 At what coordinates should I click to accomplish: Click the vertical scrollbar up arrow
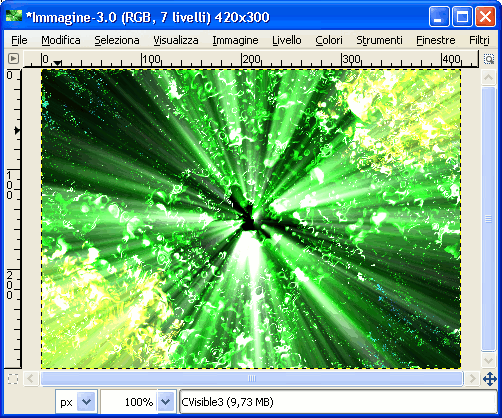488,78
